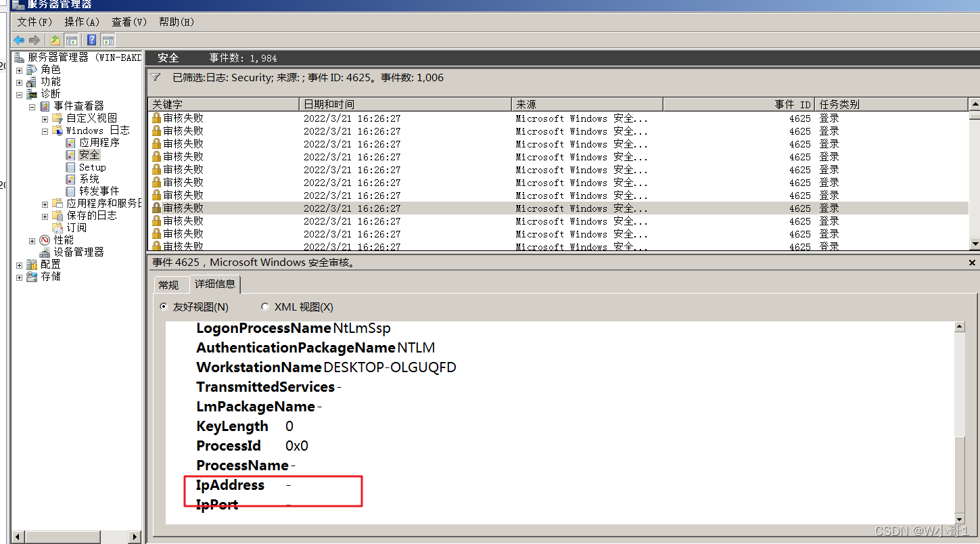The image size is (980, 544).
Task: Open the 帮助(H) menu
Action: tap(177, 22)
